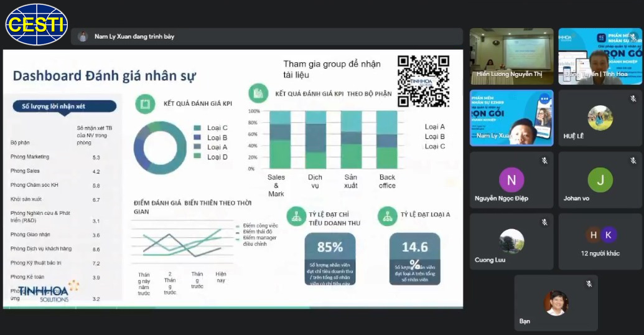Select the Hiền Lương Nguyễn Thị video tile
This screenshot has height=335, width=644.
[x=511, y=56]
